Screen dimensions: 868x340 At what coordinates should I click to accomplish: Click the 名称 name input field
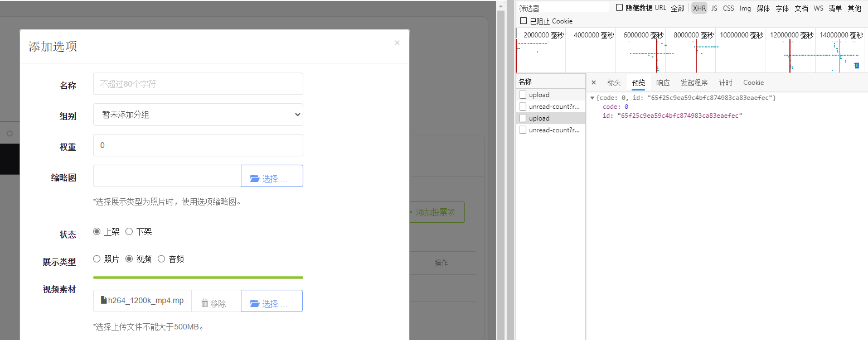(x=198, y=84)
